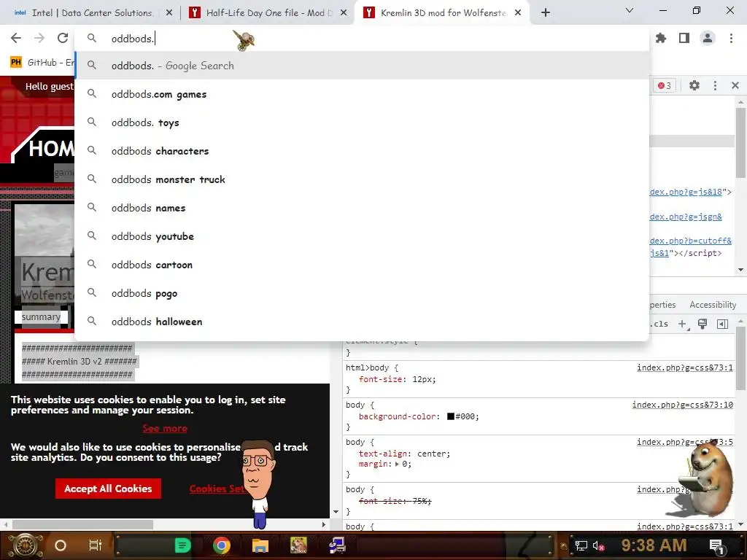The width and height of the screenshot is (747, 560).
Task: Close the Kremlin 3D mod tab
Action: click(x=518, y=13)
